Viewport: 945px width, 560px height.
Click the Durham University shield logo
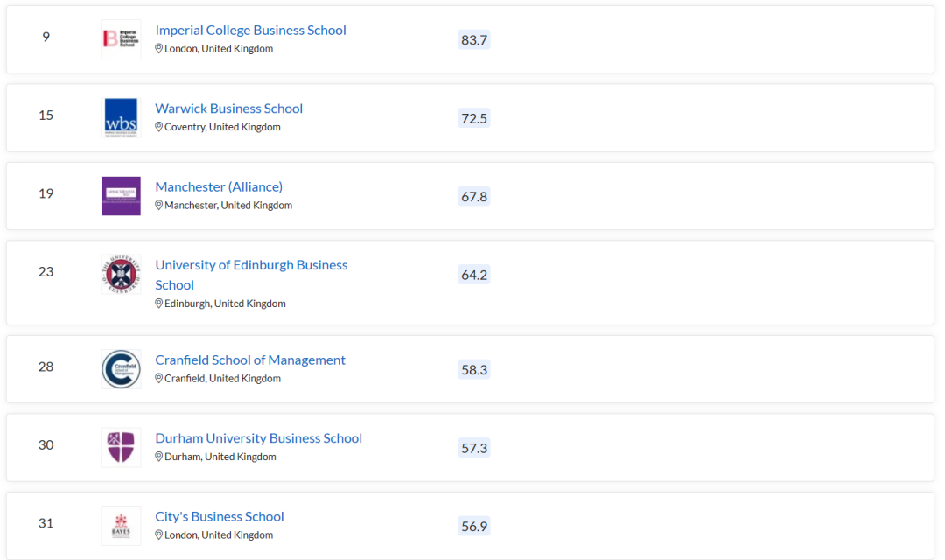(121, 447)
